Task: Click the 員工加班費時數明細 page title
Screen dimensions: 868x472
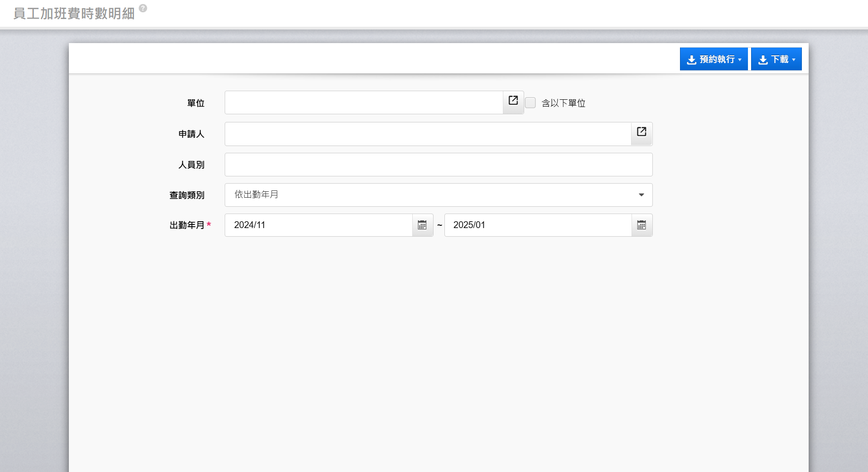Action: 74,14
